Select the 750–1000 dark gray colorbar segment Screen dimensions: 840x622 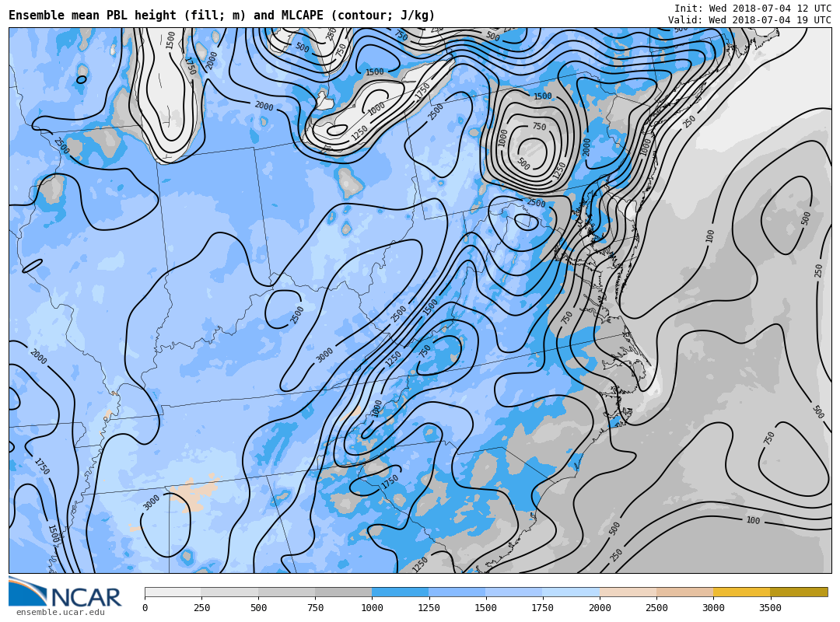[x=344, y=592]
